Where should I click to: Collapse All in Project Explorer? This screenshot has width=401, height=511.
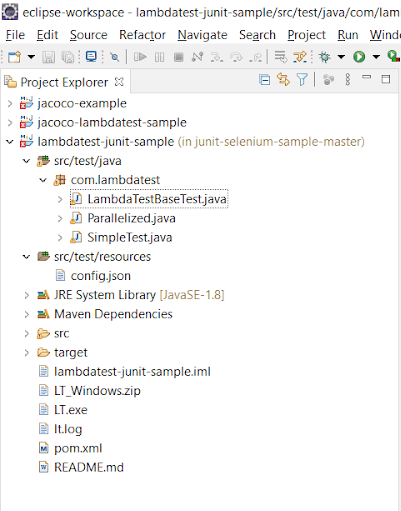tap(265, 80)
